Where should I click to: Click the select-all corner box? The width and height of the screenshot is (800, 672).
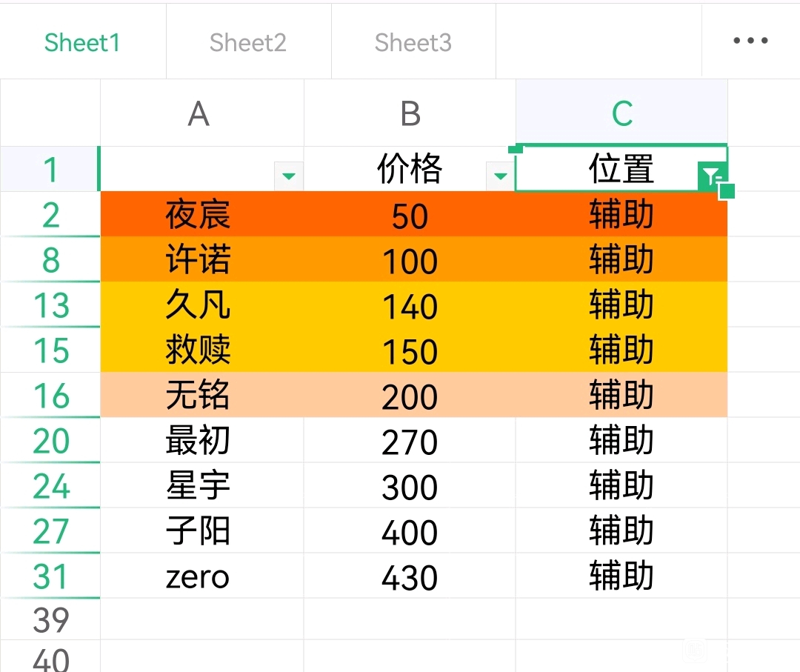tap(50, 113)
